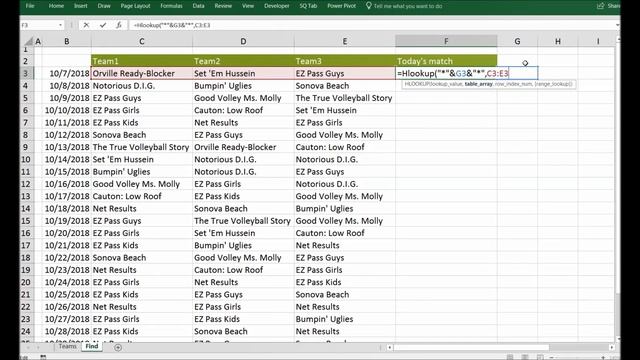The height and width of the screenshot is (360, 640).
Task: Open the Data ribbon tab
Action: 198,6
